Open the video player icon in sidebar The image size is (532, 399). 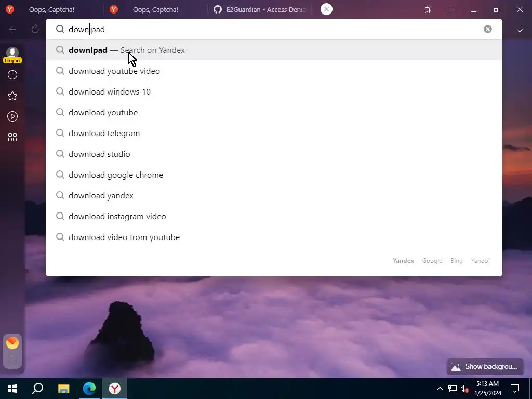click(12, 116)
